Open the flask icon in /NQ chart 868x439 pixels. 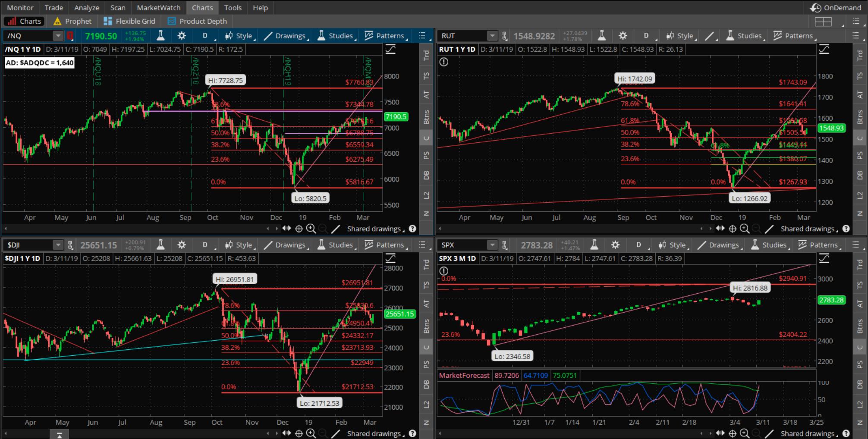[x=160, y=36]
